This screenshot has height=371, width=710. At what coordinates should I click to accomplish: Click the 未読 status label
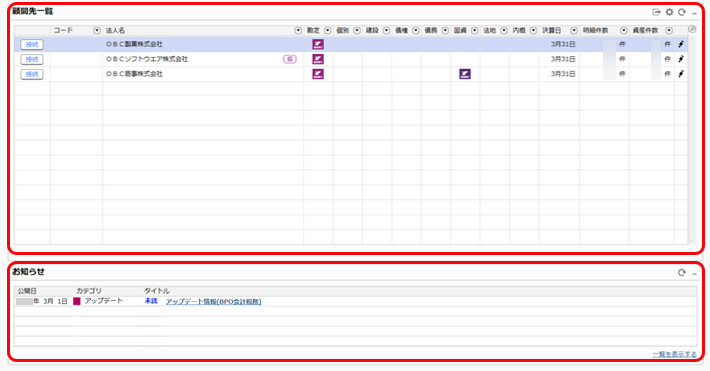[151, 301]
